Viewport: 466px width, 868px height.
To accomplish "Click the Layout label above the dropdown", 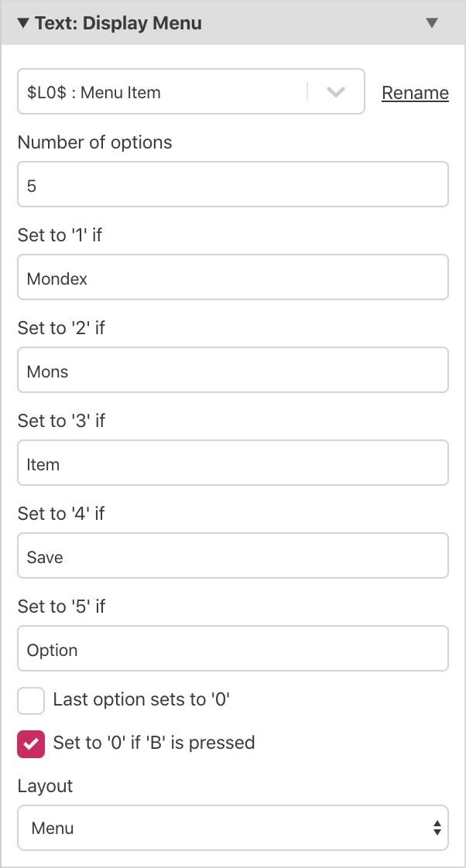I will pos(45,786).
